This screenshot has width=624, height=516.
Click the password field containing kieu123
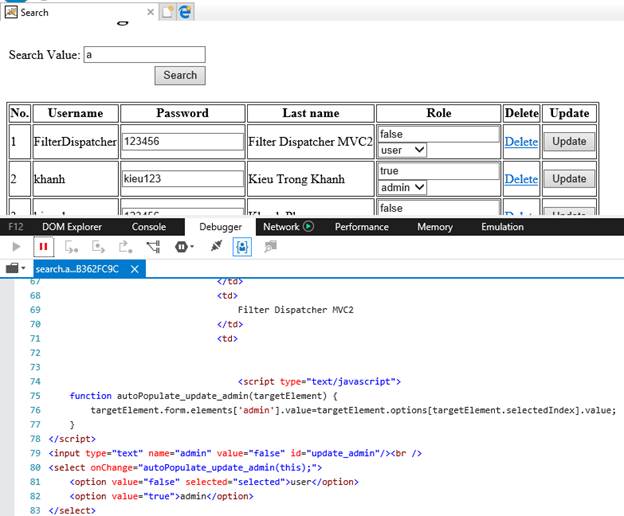tap(183, 179)
